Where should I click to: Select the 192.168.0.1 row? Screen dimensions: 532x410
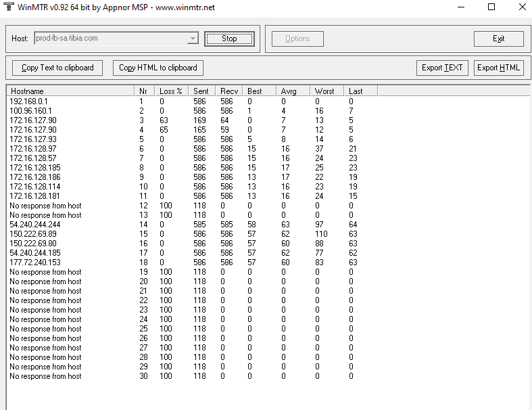click(x=192, y=101)
